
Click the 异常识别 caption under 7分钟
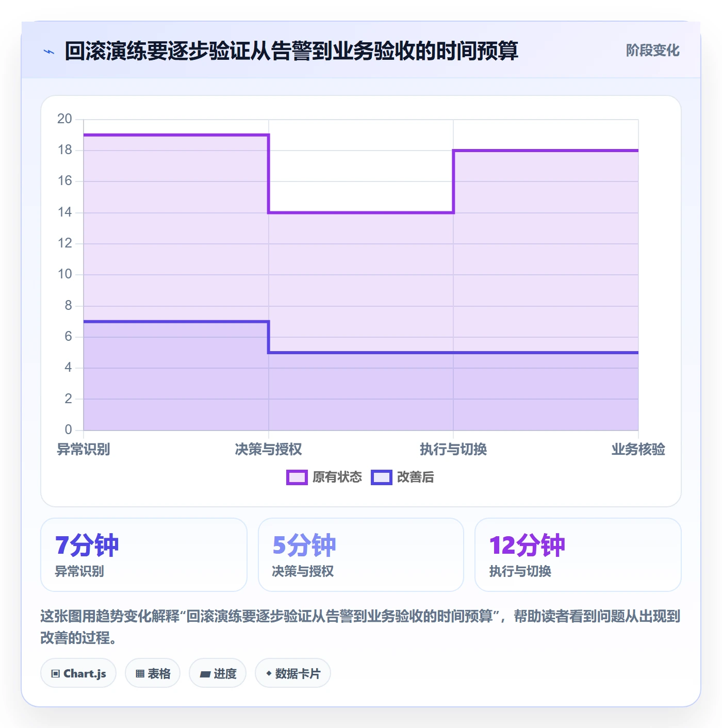[x=79, y=571]
